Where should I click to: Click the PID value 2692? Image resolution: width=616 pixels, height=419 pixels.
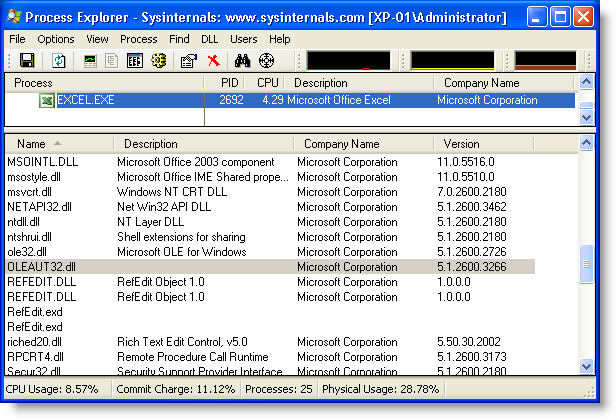coord(231,100)
